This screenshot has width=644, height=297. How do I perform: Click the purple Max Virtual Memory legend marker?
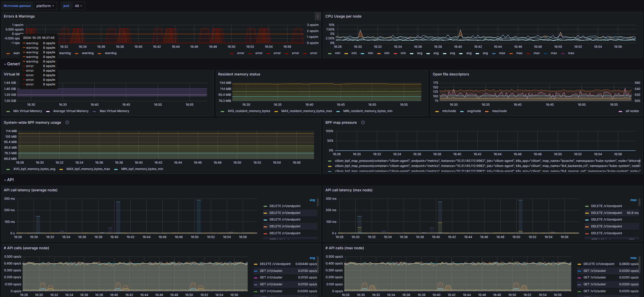tap(95, 111)
